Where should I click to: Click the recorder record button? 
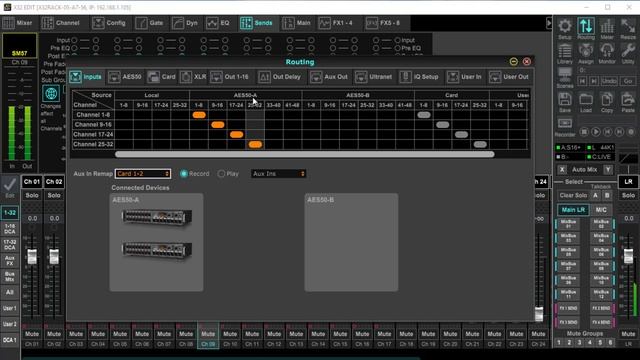click(631, 132)
